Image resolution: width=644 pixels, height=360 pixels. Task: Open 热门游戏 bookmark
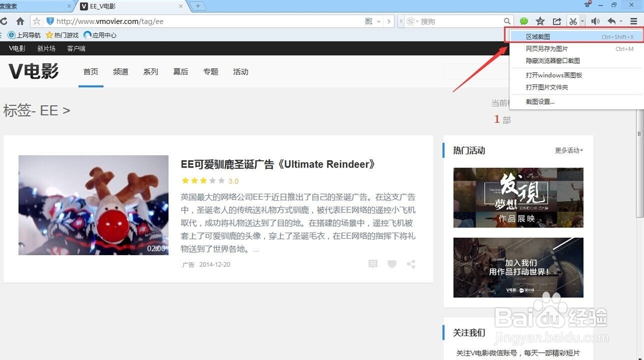(x=62, y=35)
